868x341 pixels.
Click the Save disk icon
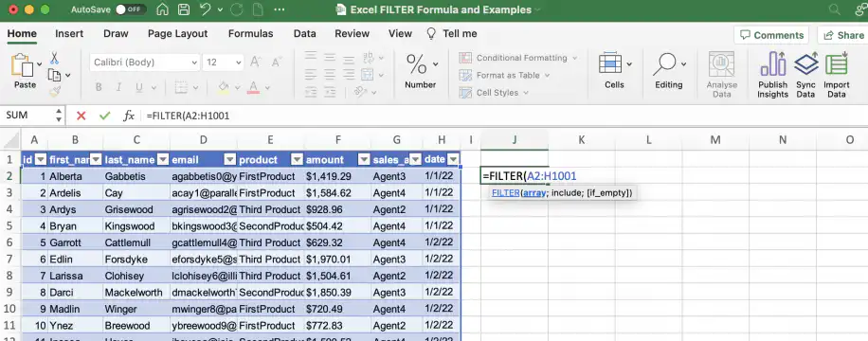click(x=183, y=9)
